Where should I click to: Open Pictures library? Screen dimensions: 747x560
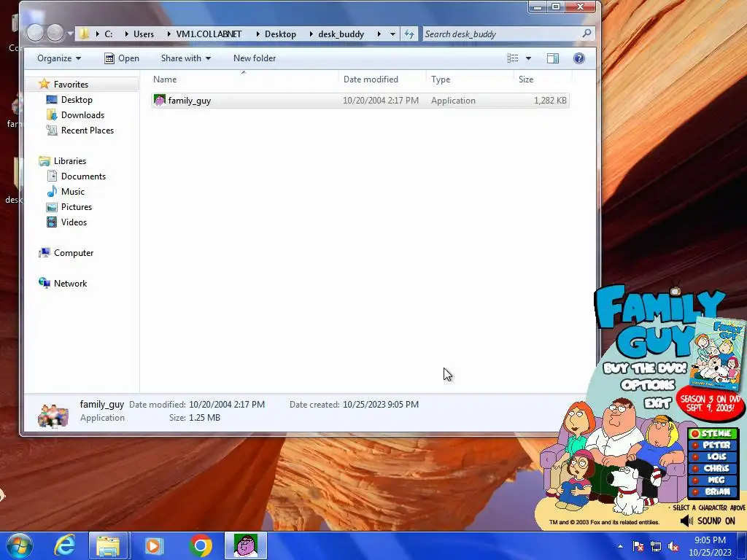(76, 206)
